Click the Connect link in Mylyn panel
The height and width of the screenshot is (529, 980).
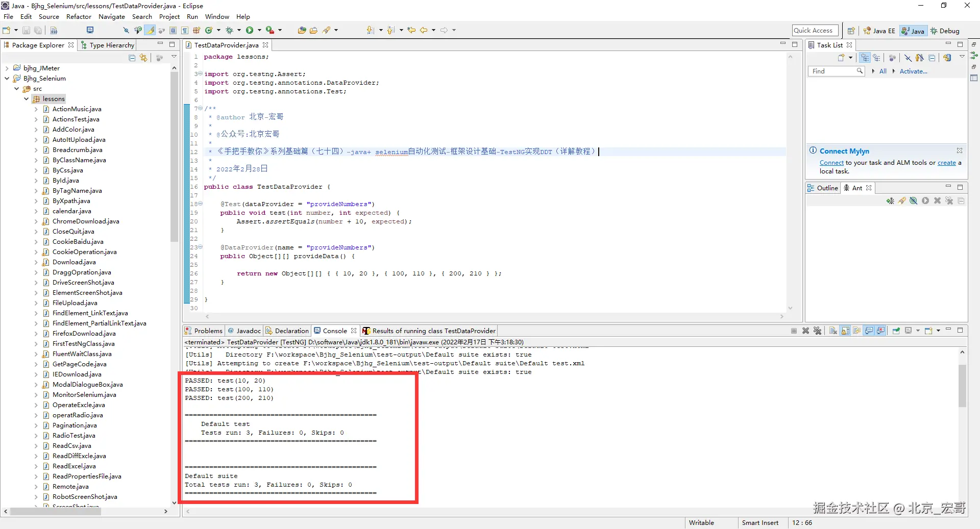[x=831, y=163]
